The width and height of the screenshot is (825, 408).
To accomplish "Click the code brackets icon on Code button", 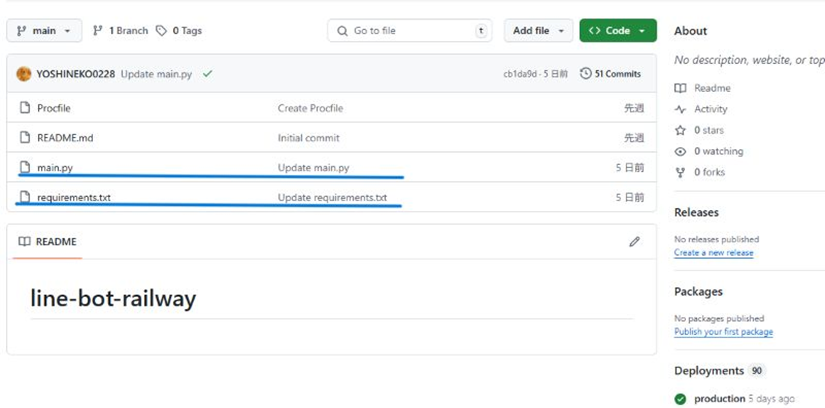I will coord(595,31).
